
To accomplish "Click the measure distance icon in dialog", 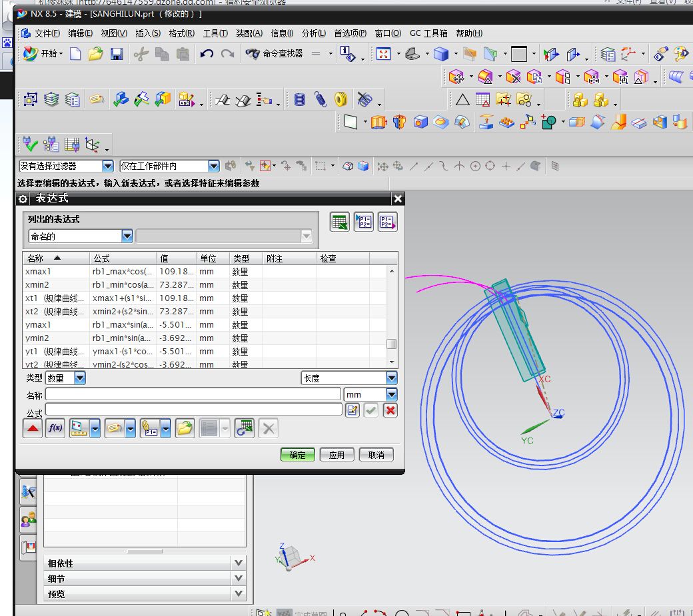I will (x=79, y=428).
